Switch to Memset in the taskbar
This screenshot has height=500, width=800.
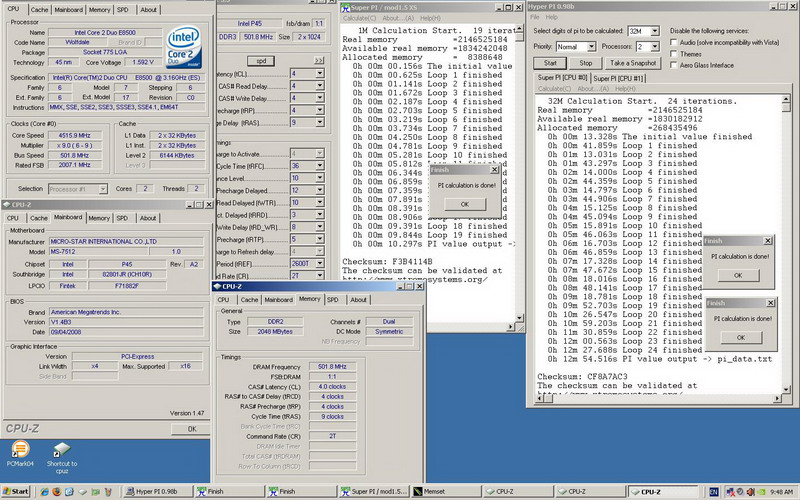(444, 492)
